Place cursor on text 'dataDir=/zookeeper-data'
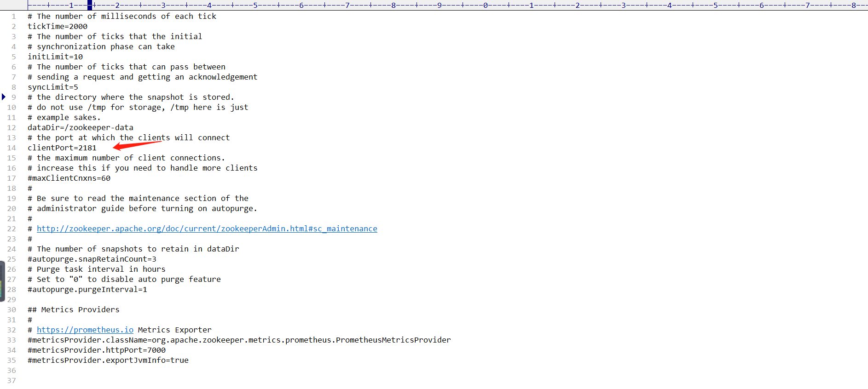The height and width of the screenshot is (389, 868). click(x=81, y=127)
